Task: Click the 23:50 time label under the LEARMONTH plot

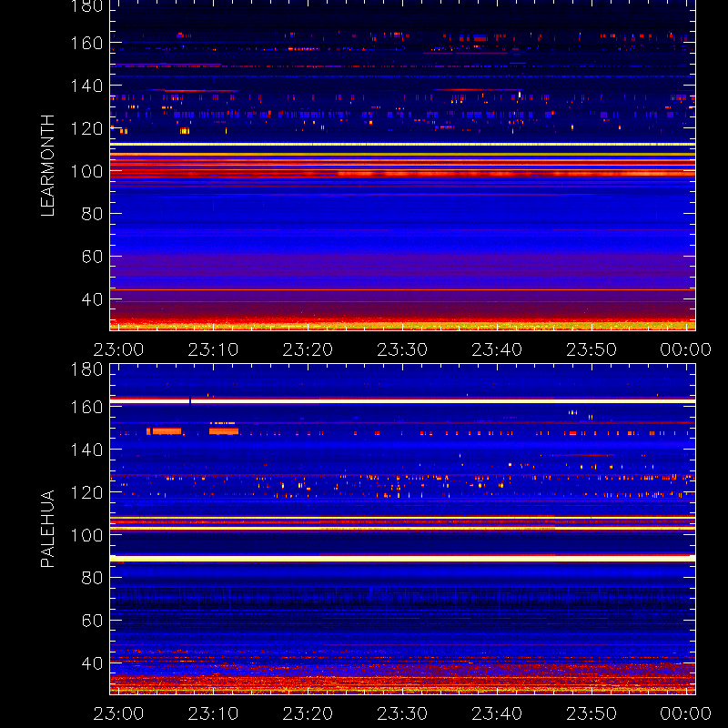Action: pyautogui.click(x=591, y=349)
